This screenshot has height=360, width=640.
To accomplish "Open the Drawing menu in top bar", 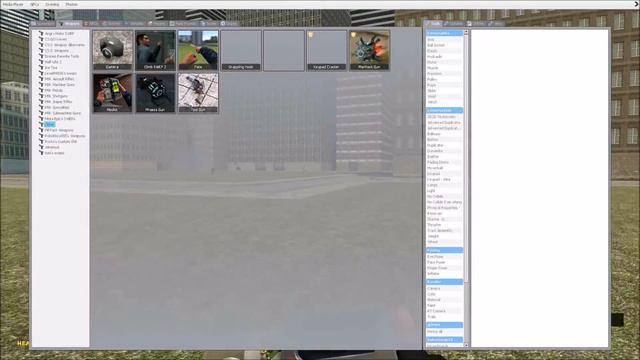I will [52, 4].
